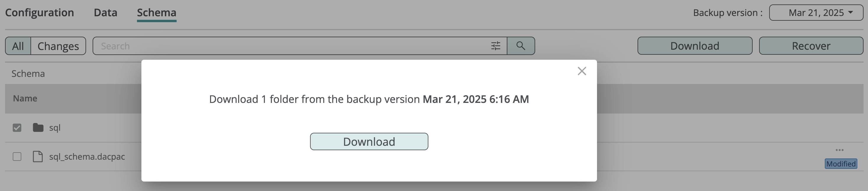Select the Schema tab
The height and width of the screenshot is (191, 868).
[x=156, y=13]
